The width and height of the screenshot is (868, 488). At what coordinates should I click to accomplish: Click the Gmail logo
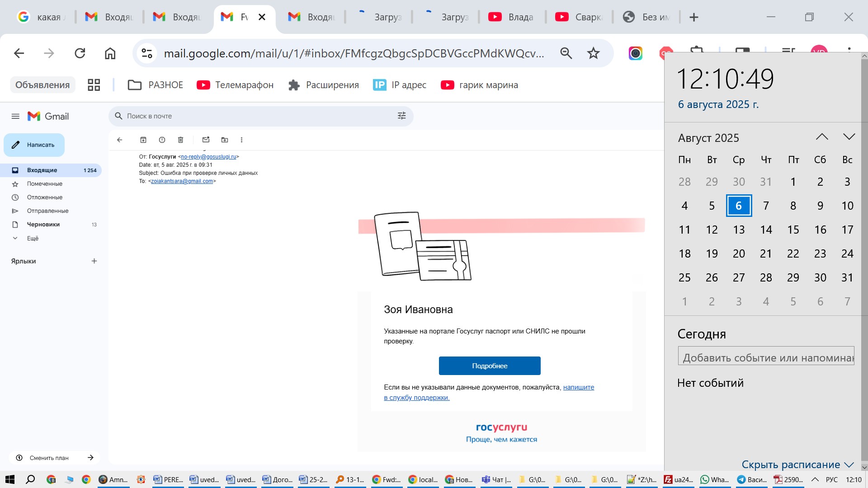click(x=48, y=116)
